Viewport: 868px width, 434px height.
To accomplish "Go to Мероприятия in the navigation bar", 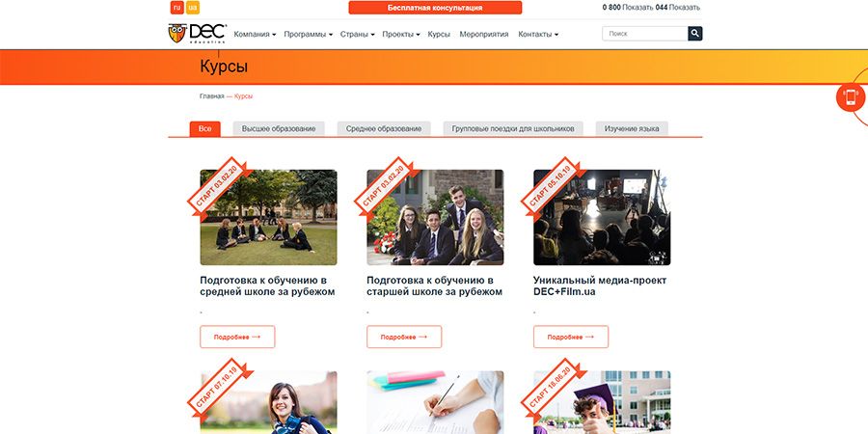I will (x=484, y=35).
